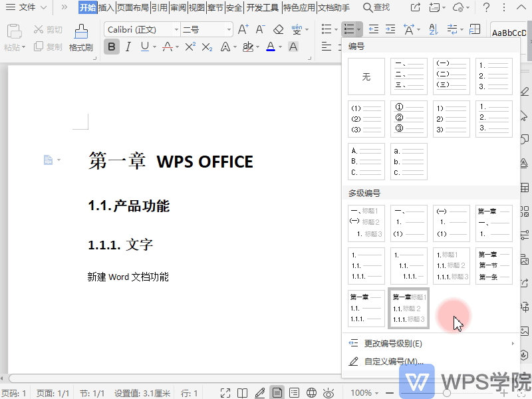Image resolution: width=532 pixels, height=399 pixels.
Task: Click the outline view icon in status bar
Action: [x=294, y=393]
